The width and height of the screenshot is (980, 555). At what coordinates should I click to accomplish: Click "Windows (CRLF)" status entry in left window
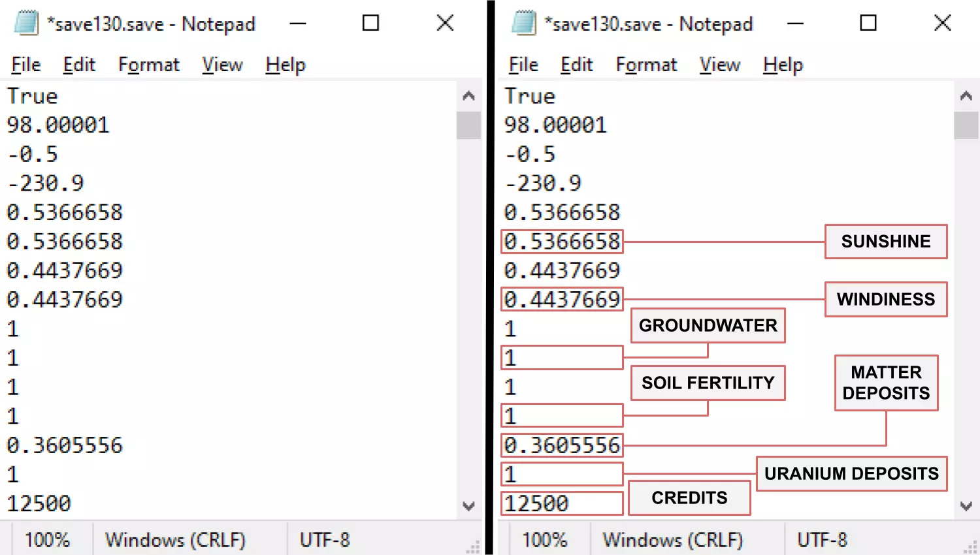click(x=176, y=540)
